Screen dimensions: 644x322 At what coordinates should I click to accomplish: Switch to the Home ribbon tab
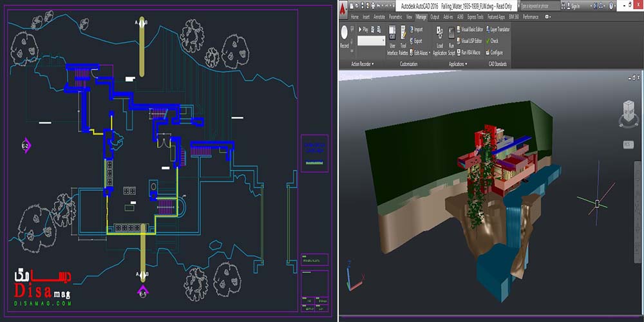(x=354, y=17)
